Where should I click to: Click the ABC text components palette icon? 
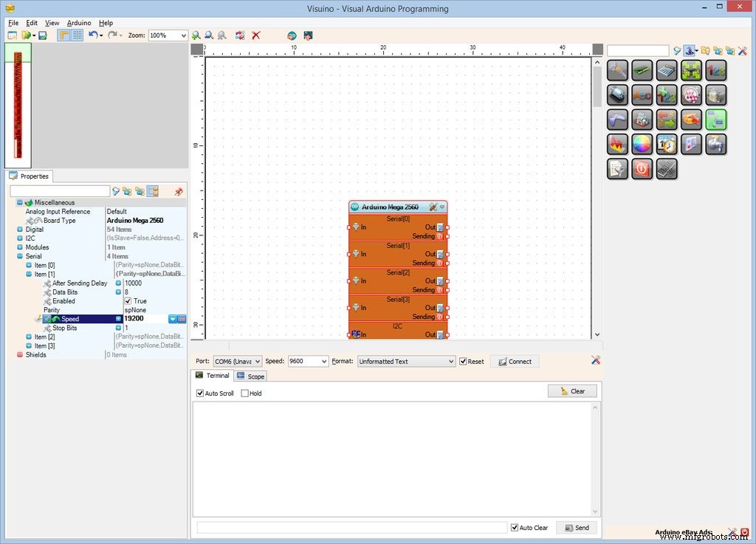(642, 94)
